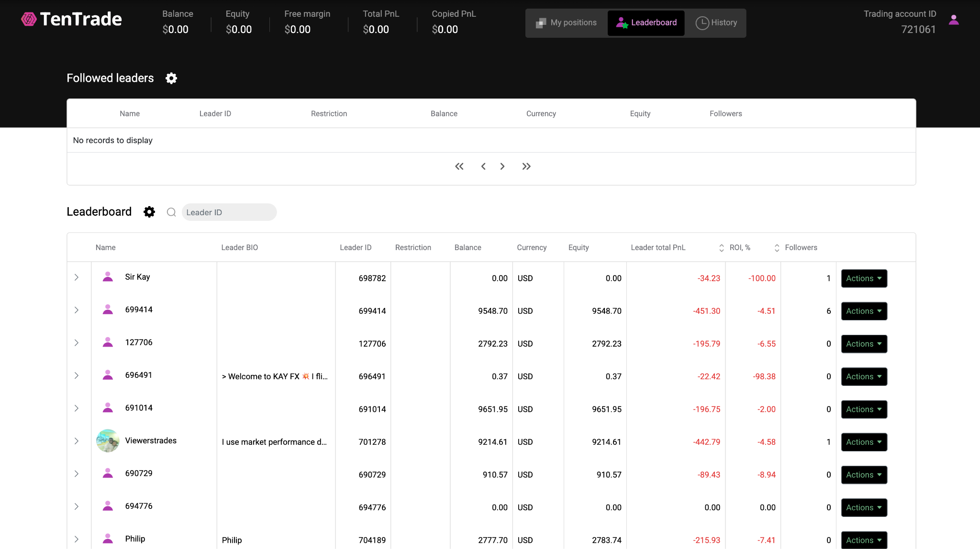Sort by Leader total PnL arrows
Screen dimensions: 980x549
click(722, 248)
